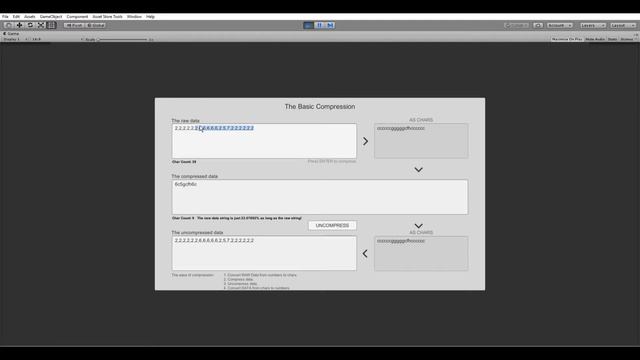Click the uncompressed data text field
Image resolution: width=640 pixels, height=360 pixels.
[x=264, y=253]
